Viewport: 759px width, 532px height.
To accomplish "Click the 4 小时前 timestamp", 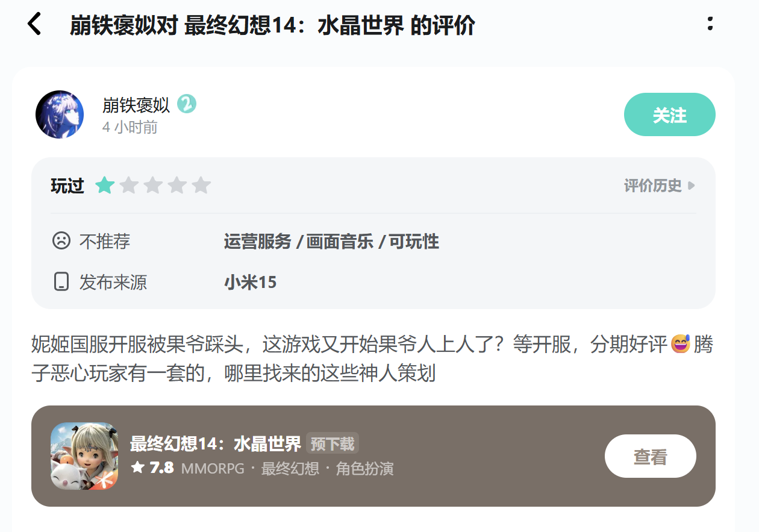I will (130, 127).
